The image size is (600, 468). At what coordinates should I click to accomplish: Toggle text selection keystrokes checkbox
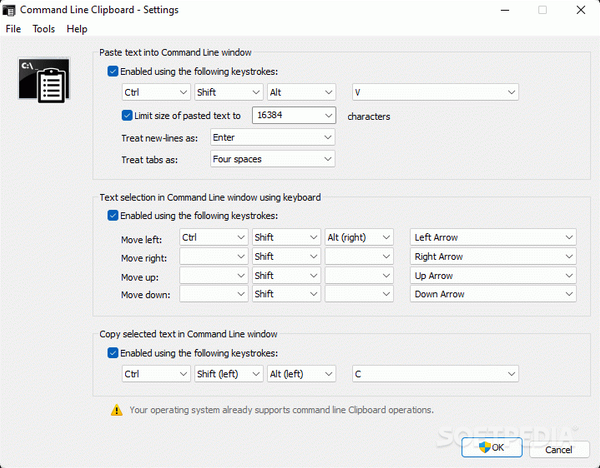tap(112, 215)
